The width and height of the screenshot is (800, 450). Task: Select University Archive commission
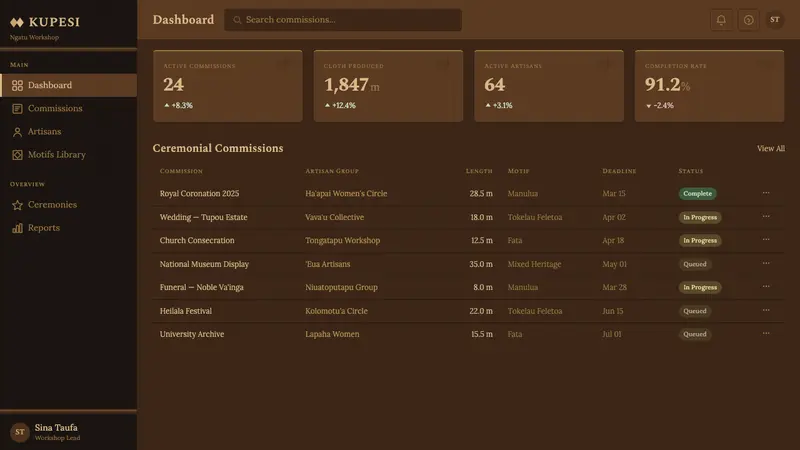[192, 334]
